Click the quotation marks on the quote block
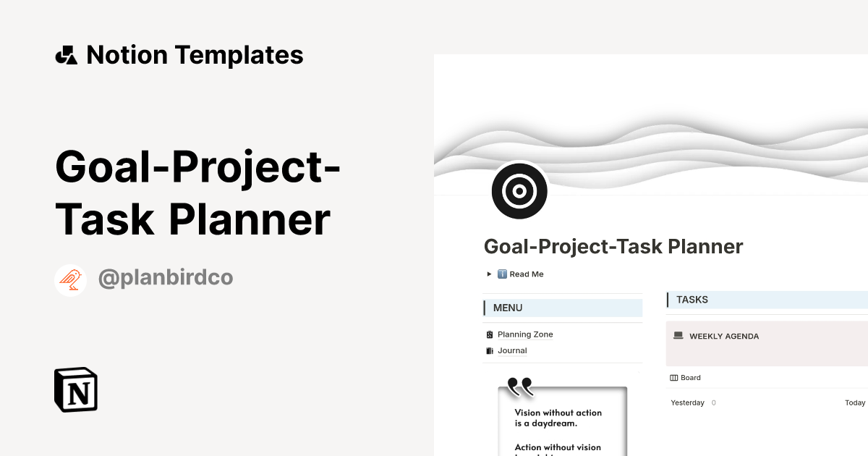868x456 pixels. click(520, 387)
